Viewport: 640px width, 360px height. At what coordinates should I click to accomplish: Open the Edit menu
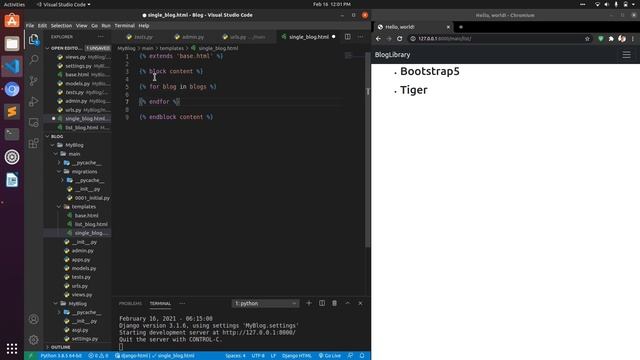(42, 25)
